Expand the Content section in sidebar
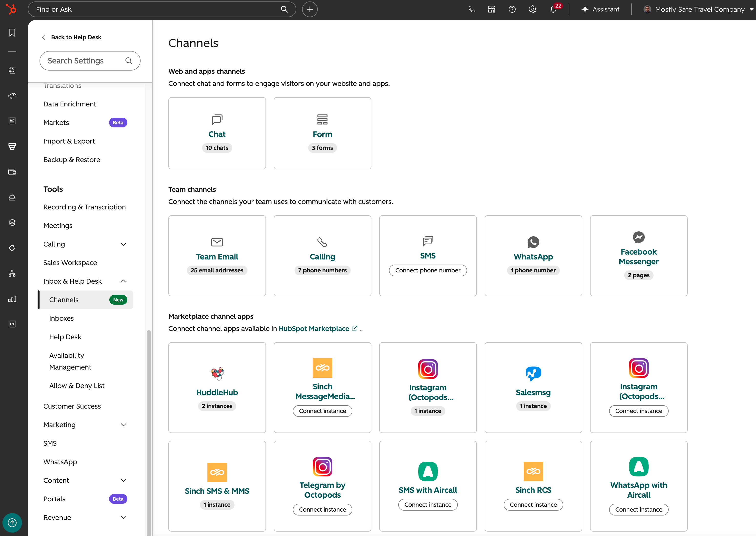The height and width of the screenshot is (536, 756). tap(123, 481)
